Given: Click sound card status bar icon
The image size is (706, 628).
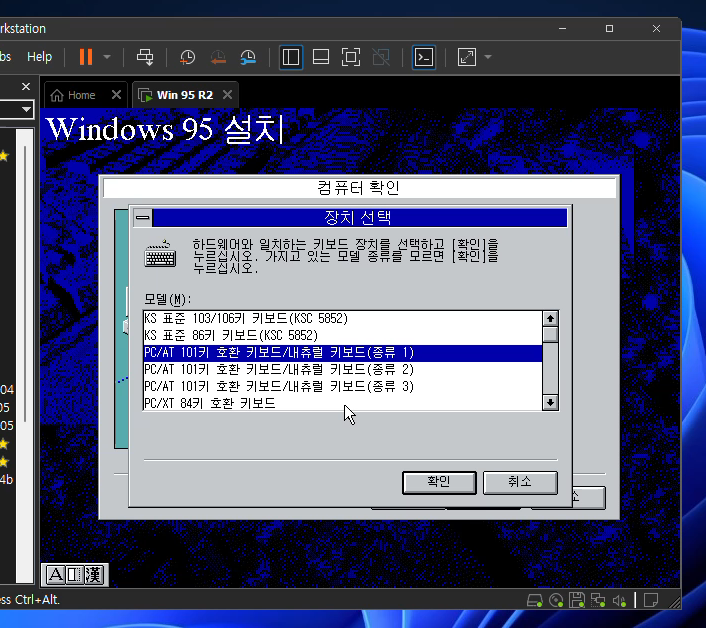Looking at the screenshot, I should [x=620, y=601].
